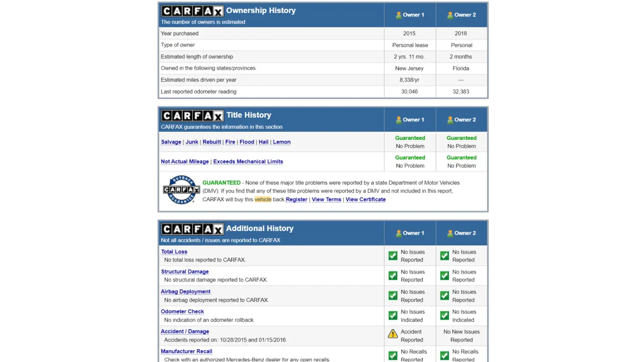Follow the Not Actual Mileage link
The image size is (644, 362).
(185, 161)
